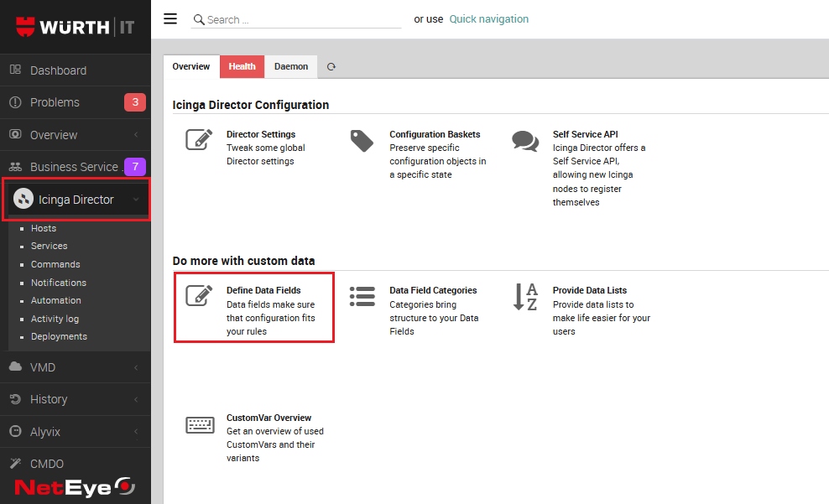Click the refresh icon beside Daemon tab

[331, 66]
